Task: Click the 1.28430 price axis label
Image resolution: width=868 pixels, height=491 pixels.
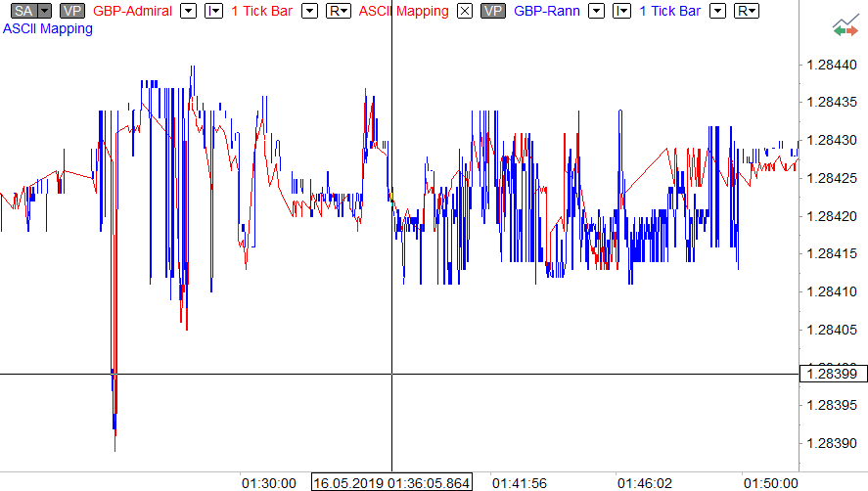Action: point(832,140)
